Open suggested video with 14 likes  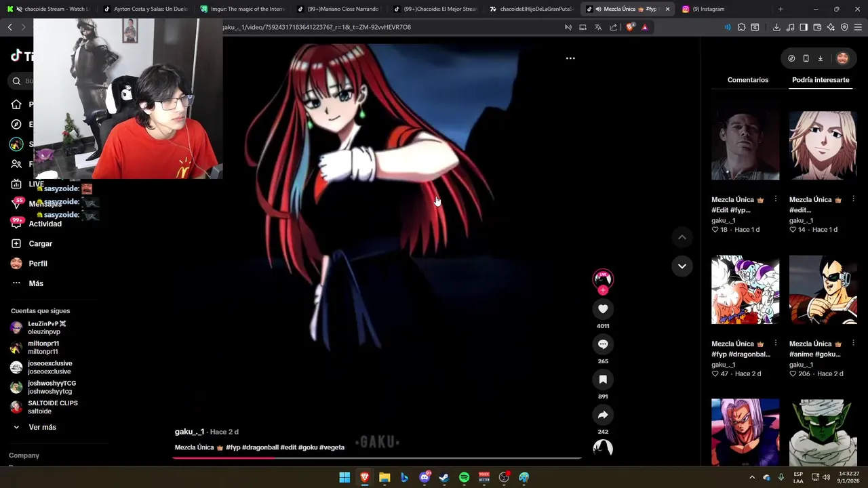[823, 146]
